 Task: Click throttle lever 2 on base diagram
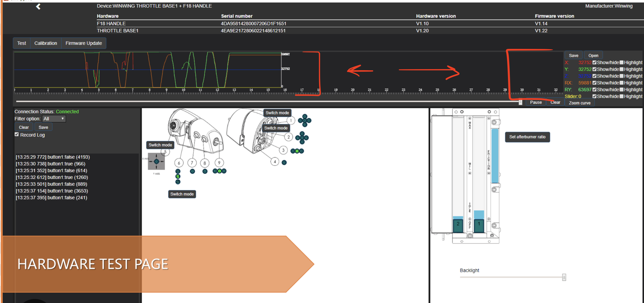(x=458, y=226)
